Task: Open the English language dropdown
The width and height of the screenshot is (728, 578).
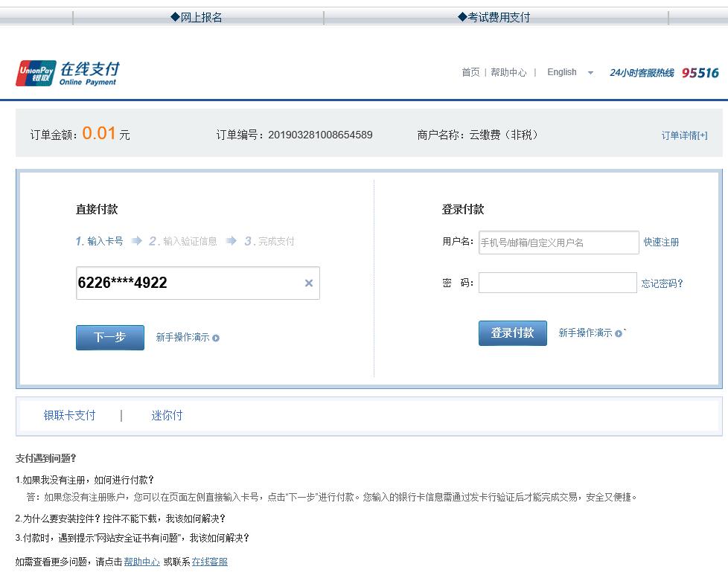Action: click(569, 72)
